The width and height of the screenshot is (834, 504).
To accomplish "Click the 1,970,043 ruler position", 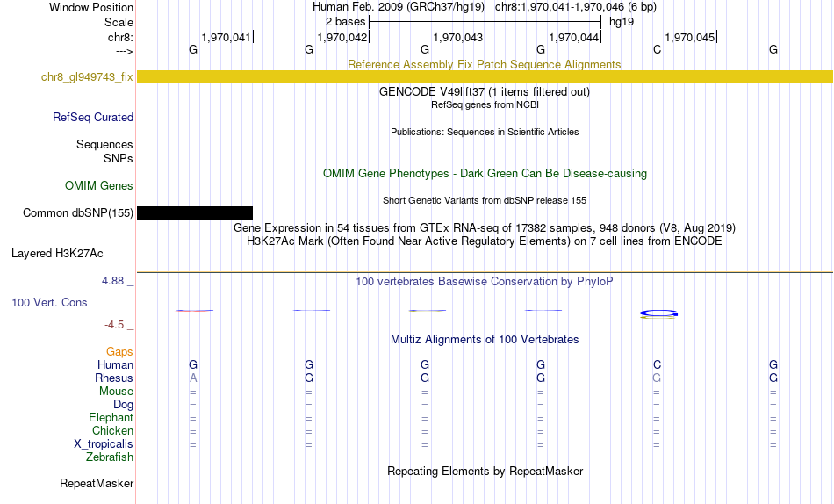I will (458, 37).
